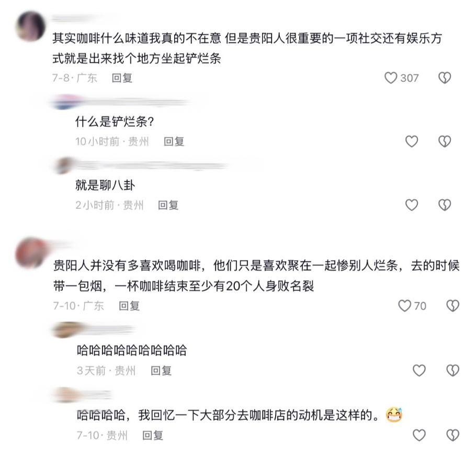
Task: Like the reply about 去咖啡店的动机
Action: point(419,435)
